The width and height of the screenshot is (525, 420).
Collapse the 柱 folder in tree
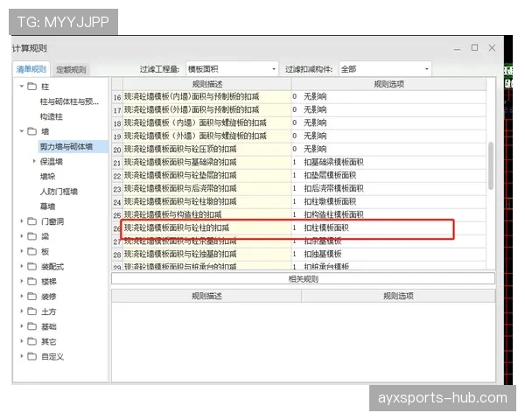(x=22, y=87)
